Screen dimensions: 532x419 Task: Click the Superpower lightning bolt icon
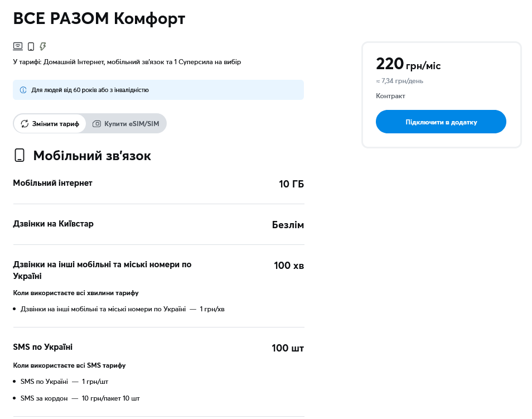tap(43, 46)
